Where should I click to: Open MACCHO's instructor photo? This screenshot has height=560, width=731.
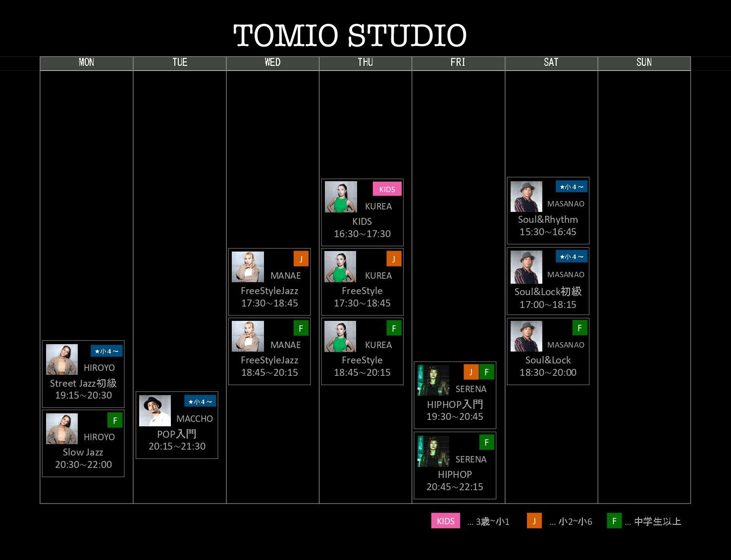155,410
